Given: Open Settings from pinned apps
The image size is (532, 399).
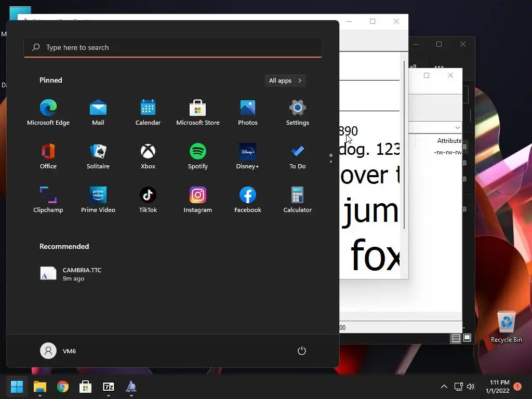Looking at the screenshot, I should click(x=298, y=112).
